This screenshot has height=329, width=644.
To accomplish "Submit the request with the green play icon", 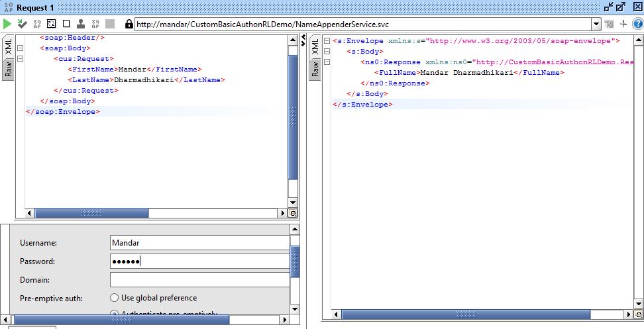I will pos(7,24).
